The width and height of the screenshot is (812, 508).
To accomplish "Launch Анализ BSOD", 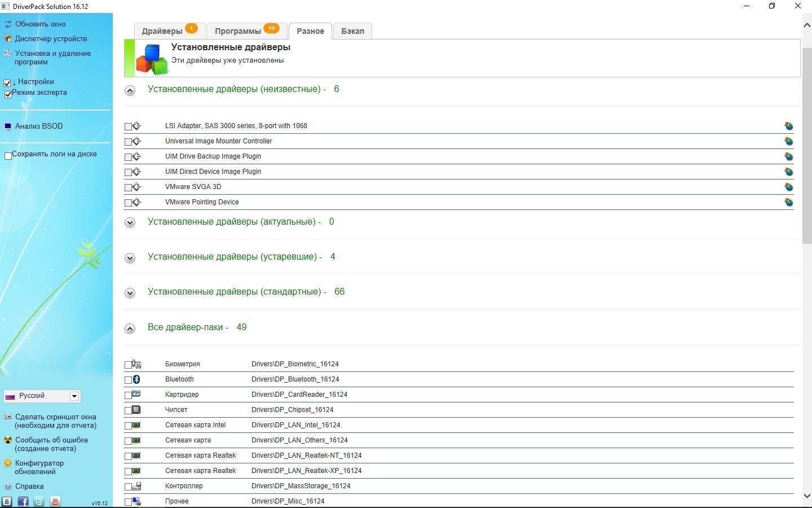I will [x=39, y=126].
